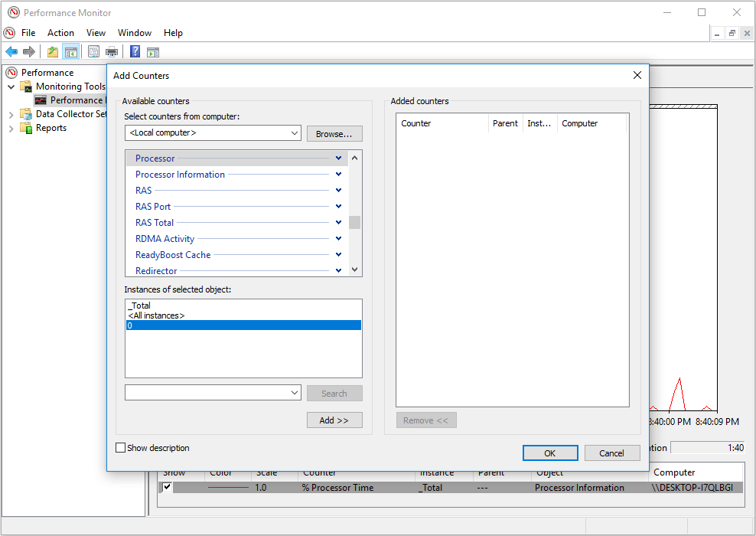756x536 pixels.
Task: Select the RDMA Activity object label
Action: coord(165,239)
